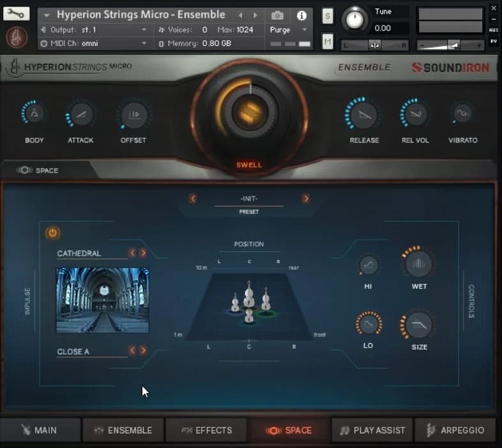
Task: Open the MIDI Ch omni dropdown
Action: pyautogui.click(x=95, y=43)
